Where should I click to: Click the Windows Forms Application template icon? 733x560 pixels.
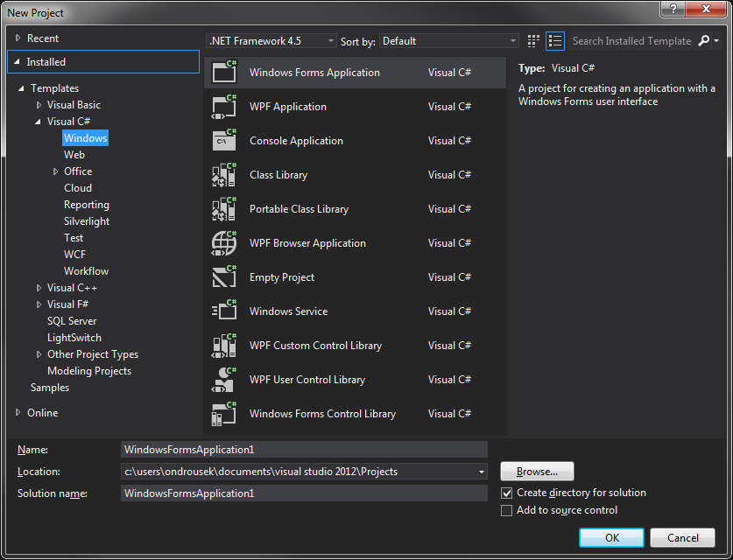[224, 72]
